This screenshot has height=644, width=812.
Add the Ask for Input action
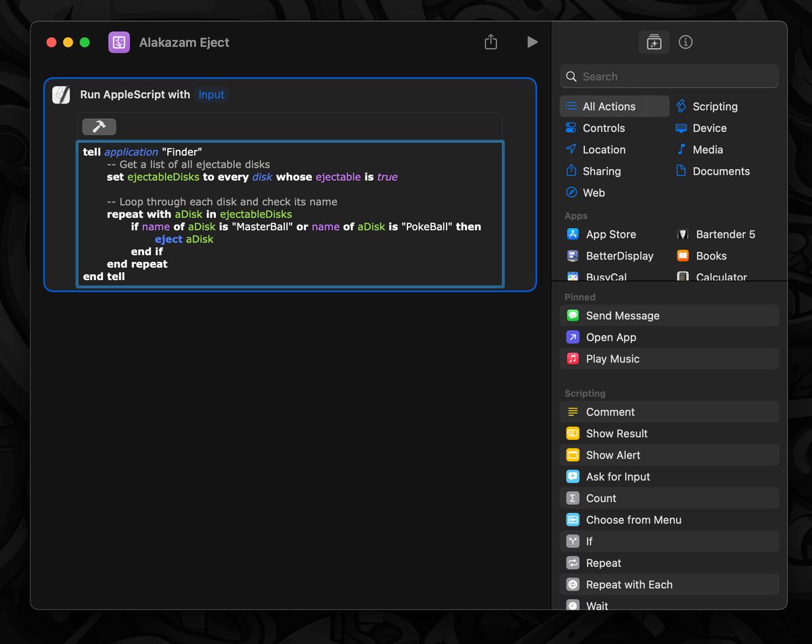tap(669, 476)
